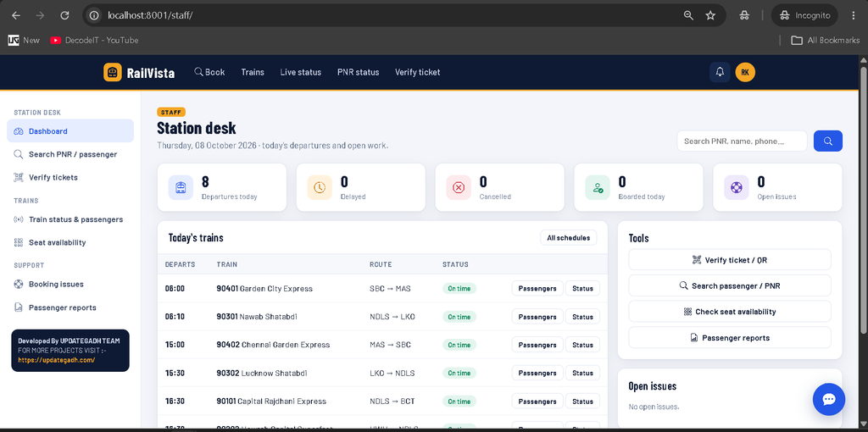Go to Live status page
Viewport: 868px width, 432px height.
[x=301, y=72]
